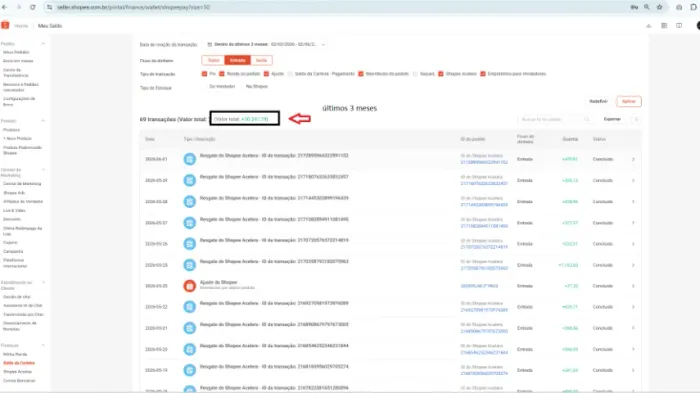Uncheck the Pix transaction type
Viewport: 700px width, 393px height.
(204, 74)
